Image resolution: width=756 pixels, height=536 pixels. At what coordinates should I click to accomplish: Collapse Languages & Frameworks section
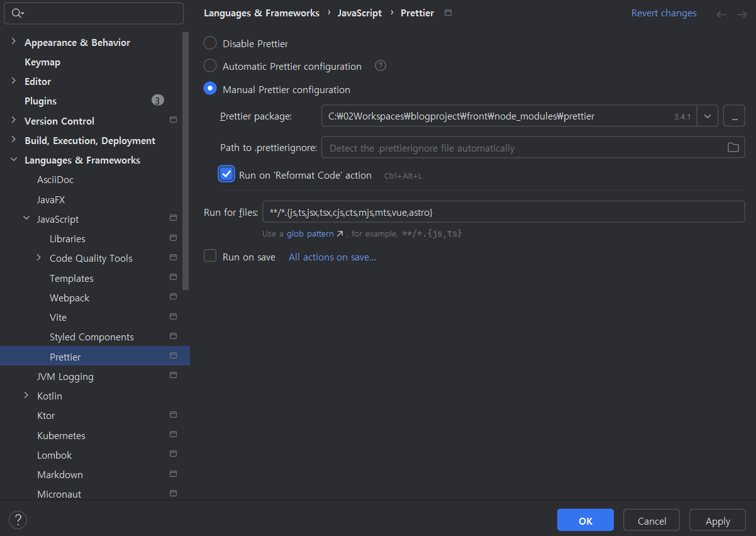[x=14, y=160]
